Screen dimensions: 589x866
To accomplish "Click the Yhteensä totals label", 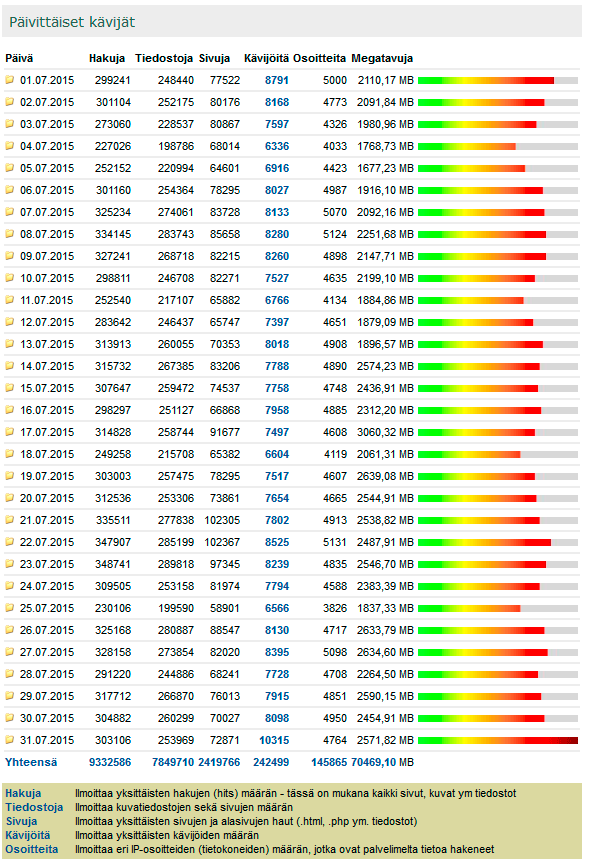I will (x=31, y=762).
